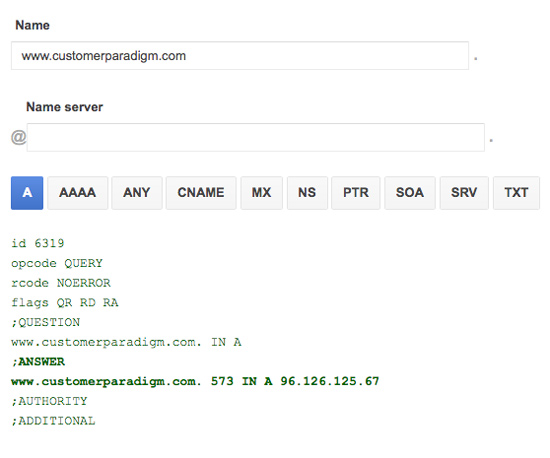Click the flags QR RD RA line

(65, 303)
